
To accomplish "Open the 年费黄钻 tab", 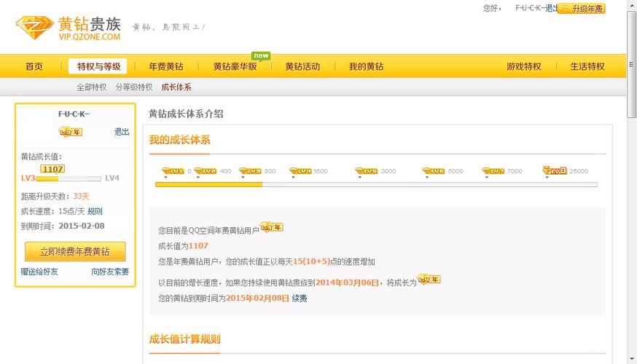I will [166, 66].
